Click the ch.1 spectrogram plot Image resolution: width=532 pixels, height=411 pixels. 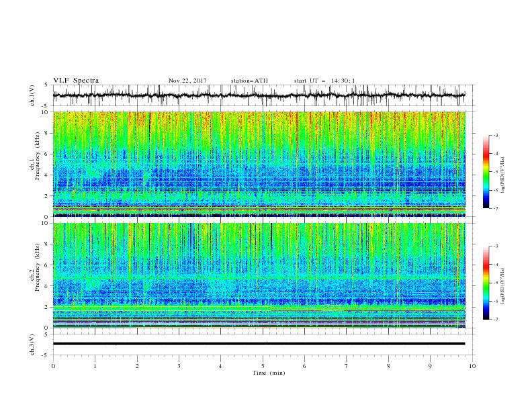[259, 164]
